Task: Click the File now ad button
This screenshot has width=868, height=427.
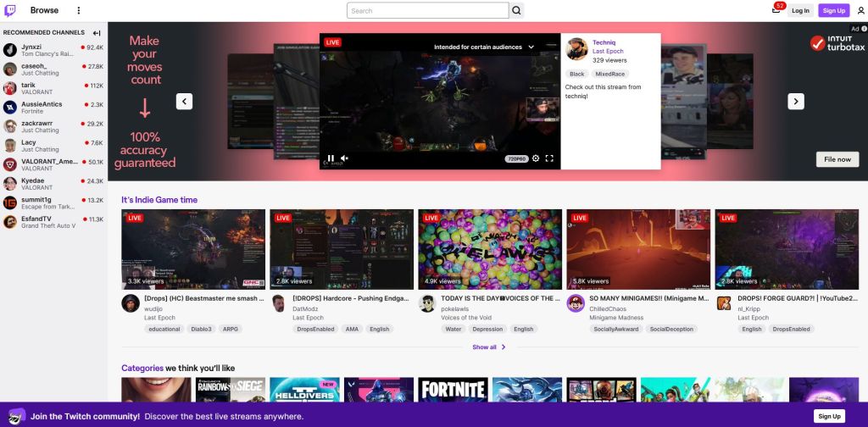Action: click(837, 159)
